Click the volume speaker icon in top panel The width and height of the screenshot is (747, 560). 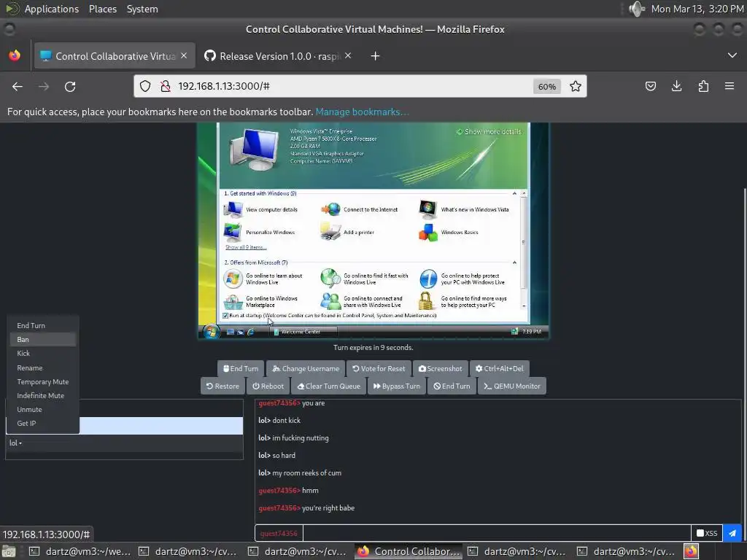(636, 9)
